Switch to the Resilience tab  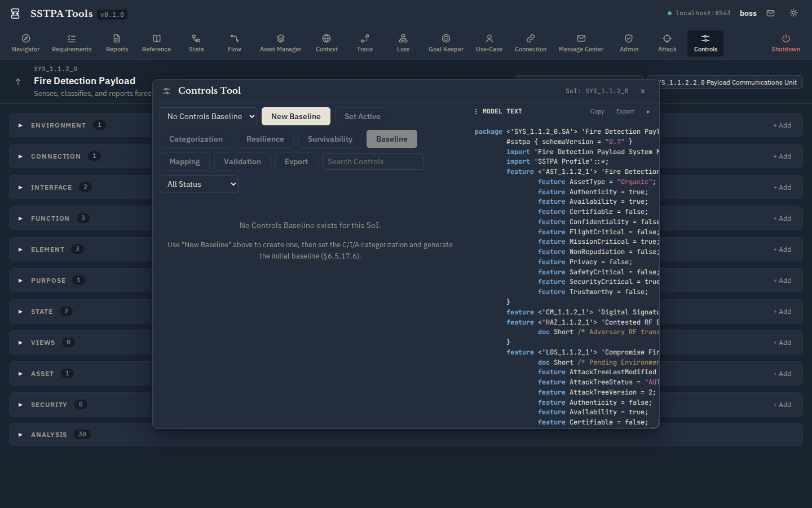[x=265, y=139]
